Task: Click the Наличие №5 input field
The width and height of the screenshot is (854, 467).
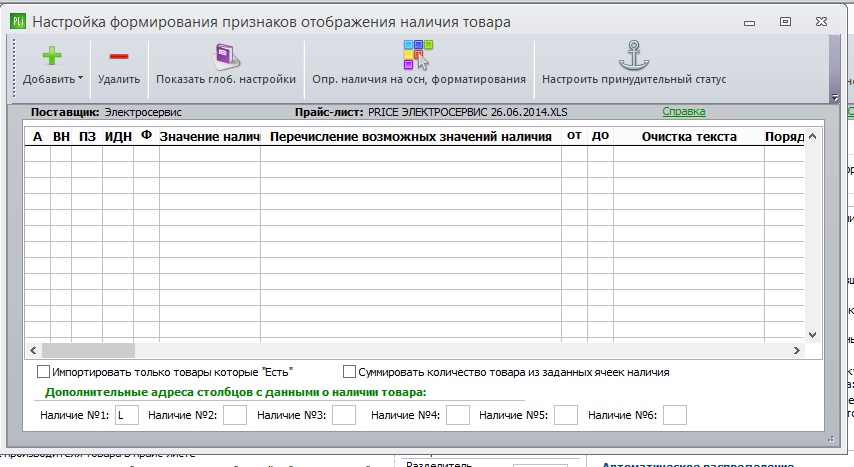Action: coord(566,415)
